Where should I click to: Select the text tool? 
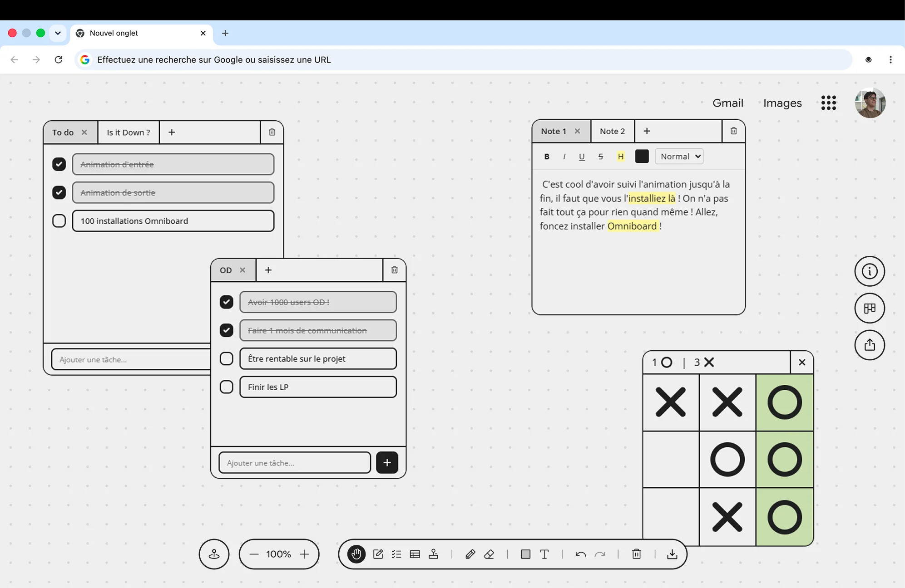(x=544, y=554)
